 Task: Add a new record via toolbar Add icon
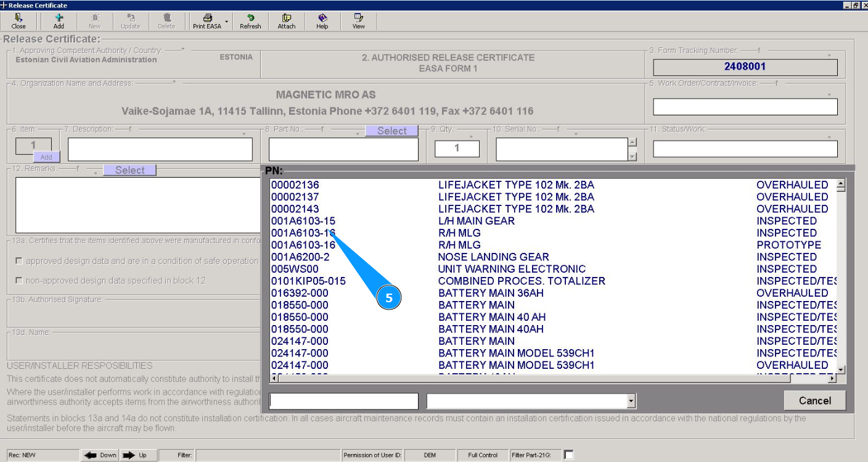(x=59, y=22)
